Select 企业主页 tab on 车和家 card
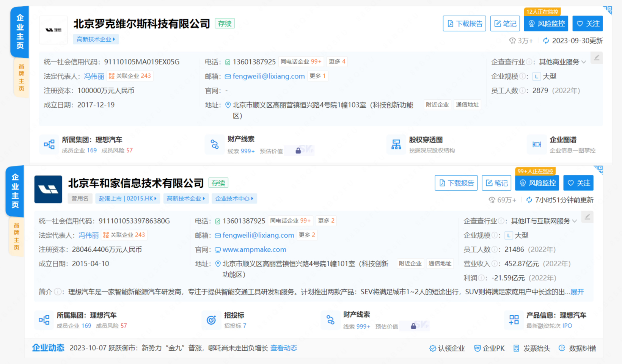 point(15,191)
